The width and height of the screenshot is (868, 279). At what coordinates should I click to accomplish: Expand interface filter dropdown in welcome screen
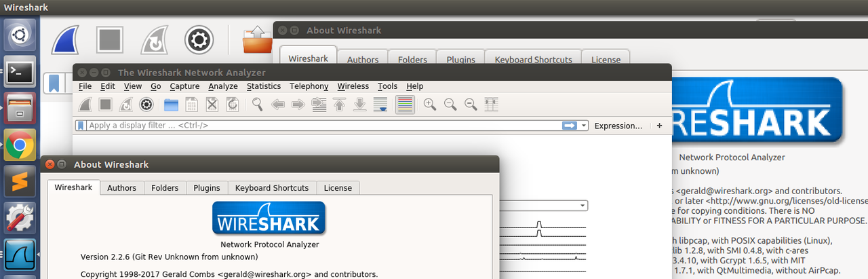[x=583, y=206]
